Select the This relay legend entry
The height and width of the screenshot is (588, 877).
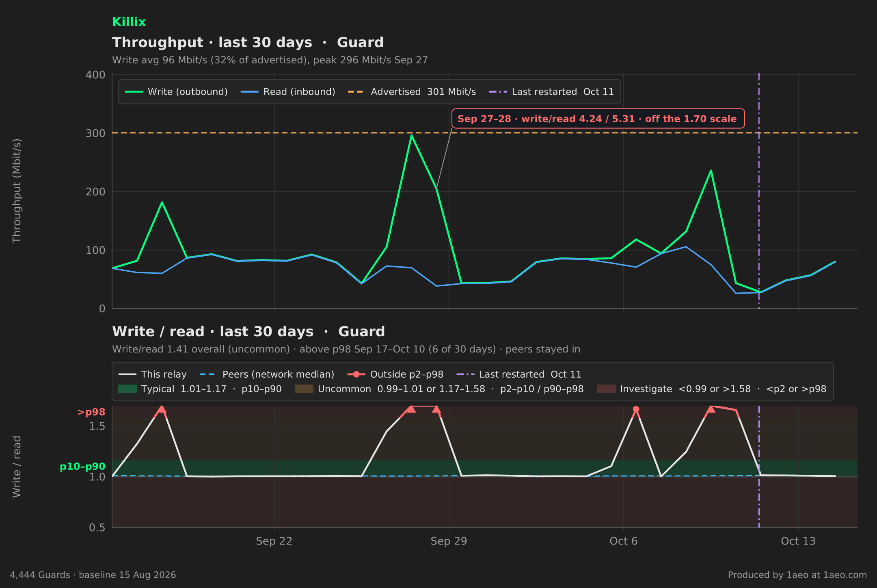[x=152, y=374]
